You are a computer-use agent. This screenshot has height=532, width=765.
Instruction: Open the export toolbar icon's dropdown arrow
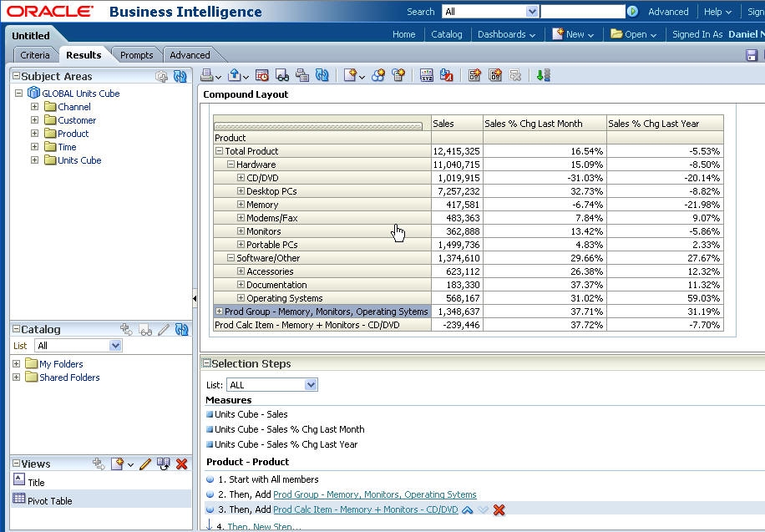tap(246, 77)
